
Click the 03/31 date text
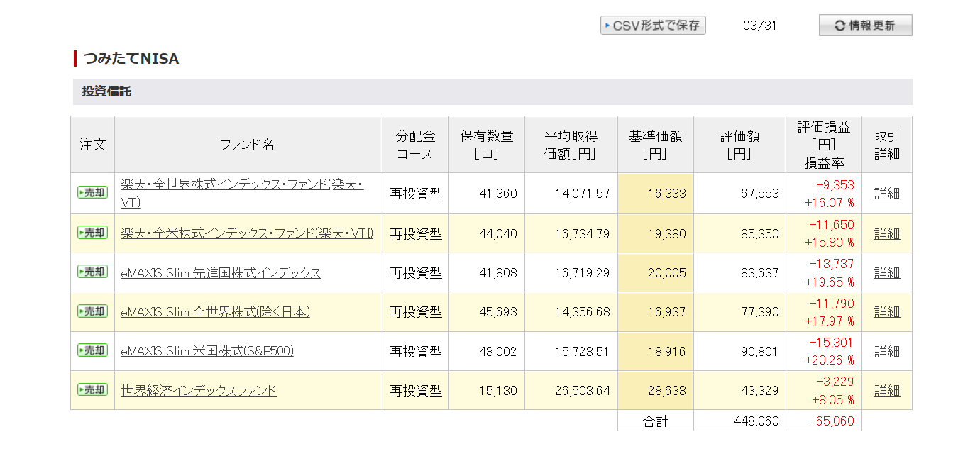(759, 26)
